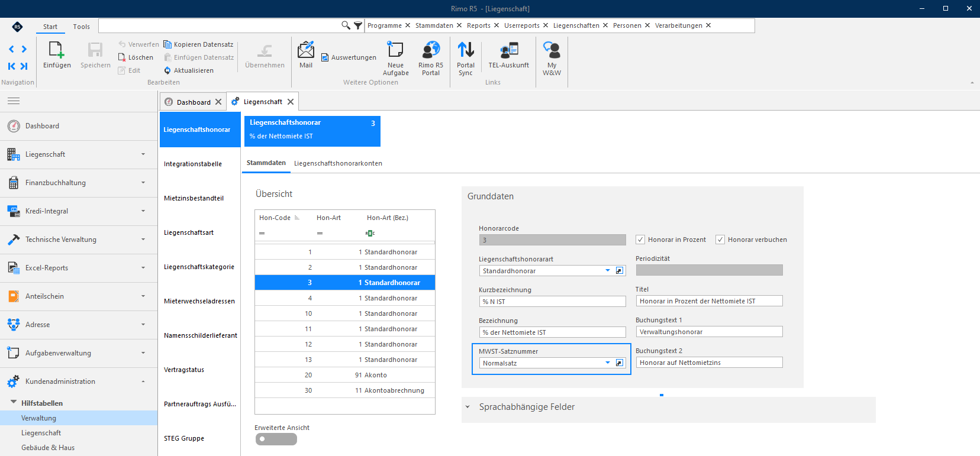Expand Technische Verwaltung sidebar group
The image size is (980, 456).
pyautogui.click(x=143, y=240)
